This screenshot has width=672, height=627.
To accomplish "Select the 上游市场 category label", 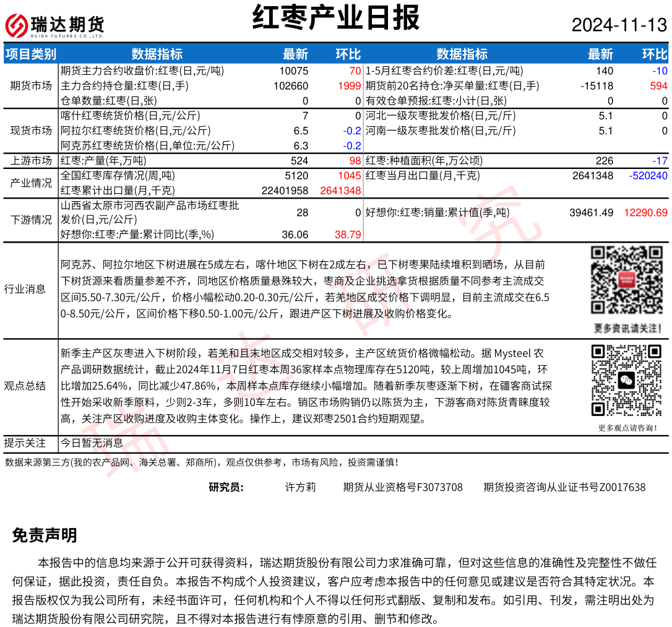I will pos(31,161).
